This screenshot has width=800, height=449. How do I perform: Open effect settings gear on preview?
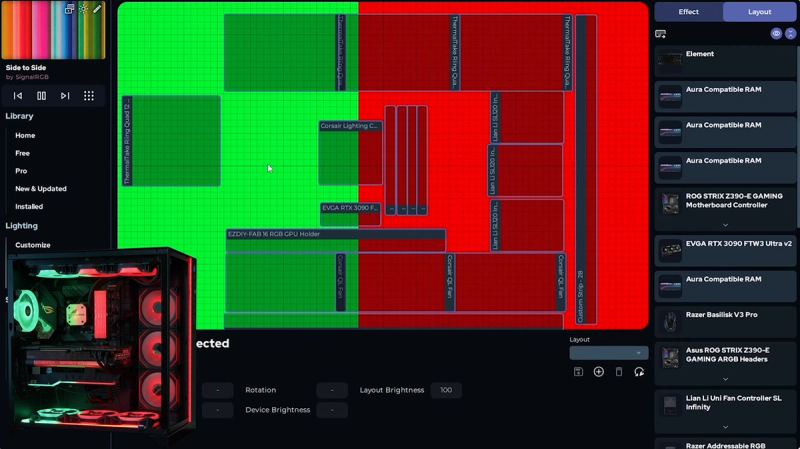[83, 9]
